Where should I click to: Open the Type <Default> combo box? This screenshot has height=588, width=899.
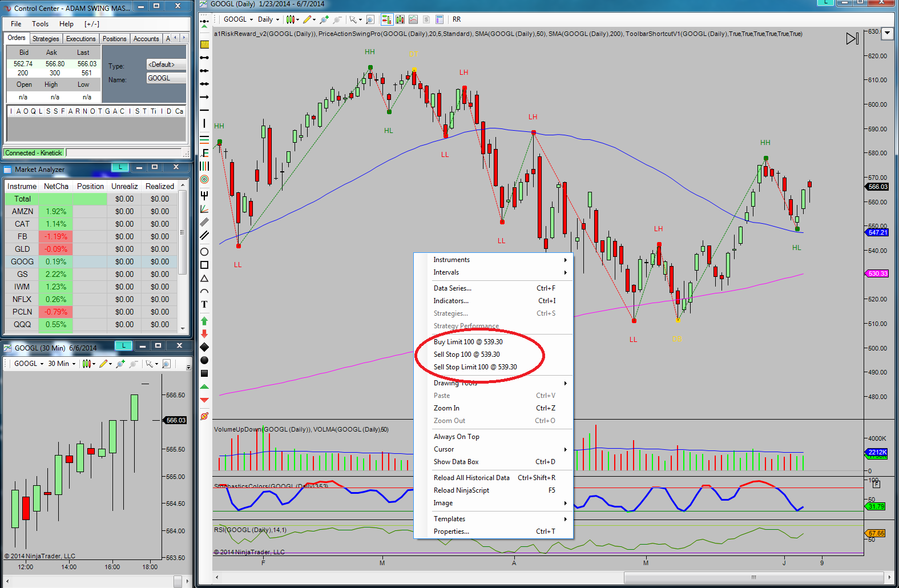click(166, 65)
